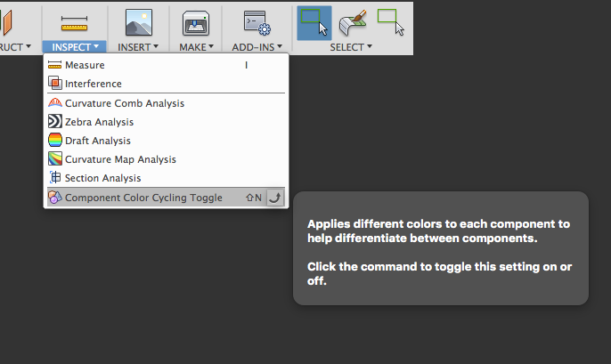Expand the SELECT dropdown
This screenshot has height=364, width=611.
pos(351,47)
